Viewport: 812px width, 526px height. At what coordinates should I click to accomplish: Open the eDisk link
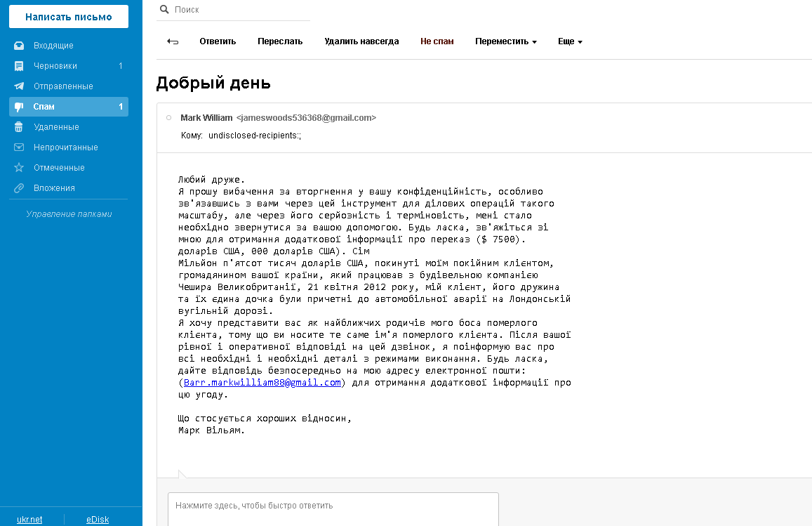98,519
